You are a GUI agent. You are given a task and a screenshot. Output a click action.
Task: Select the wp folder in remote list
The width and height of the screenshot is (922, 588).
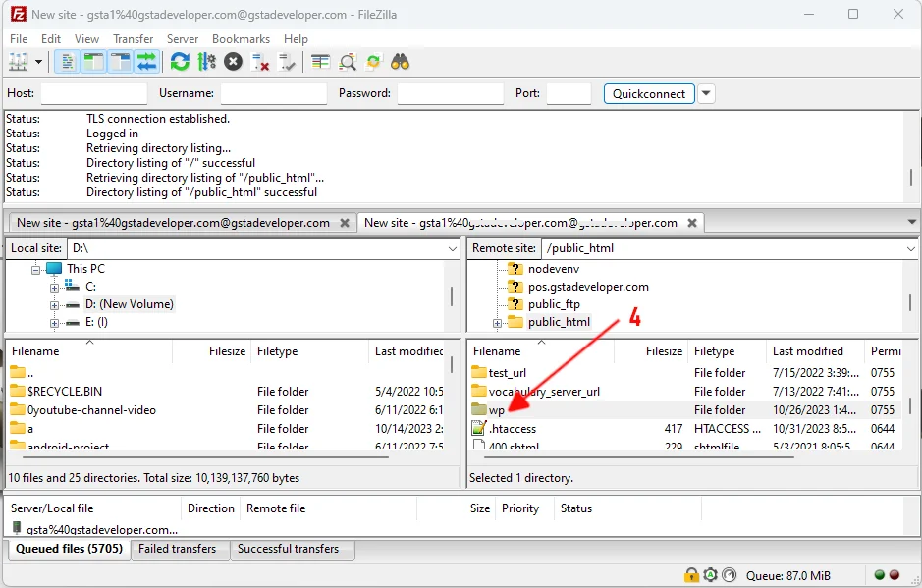pos(496,410)
